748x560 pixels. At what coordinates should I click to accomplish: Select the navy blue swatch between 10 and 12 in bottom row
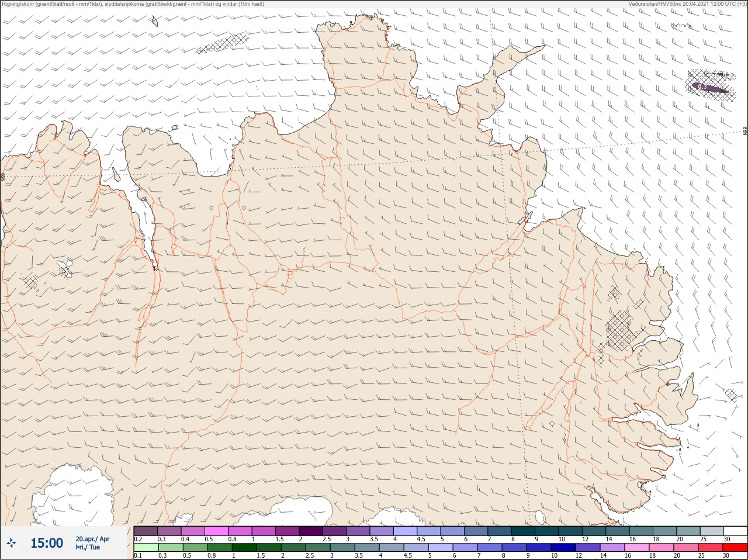pyautogui.click(x=564, y=548)
